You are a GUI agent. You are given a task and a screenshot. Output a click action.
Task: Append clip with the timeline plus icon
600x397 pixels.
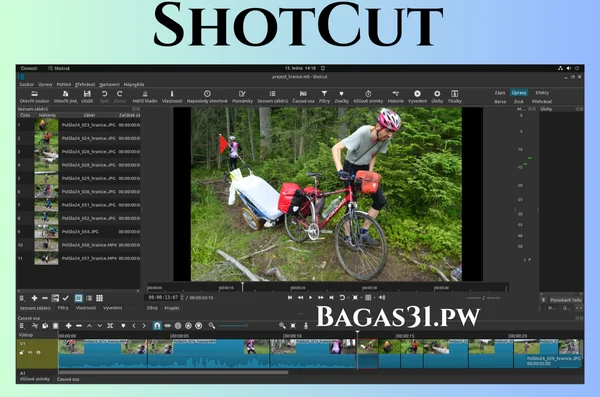pos(68,326)
